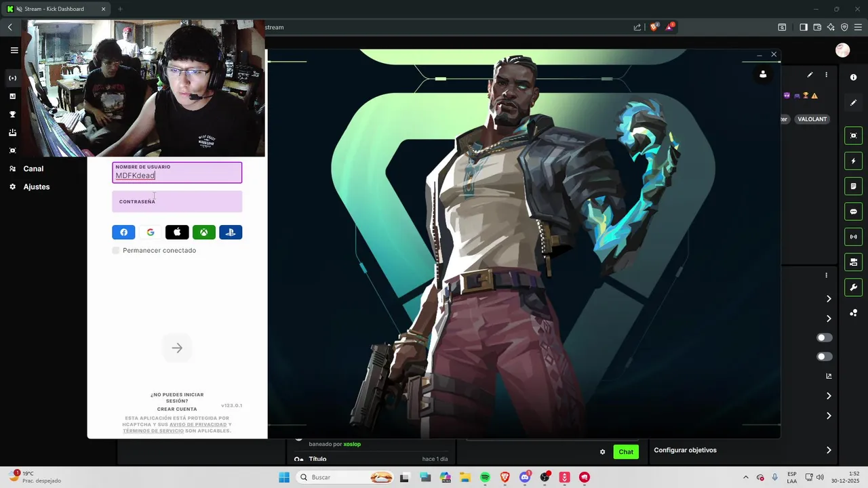The image size is (868, 488).
Task: Open Crear cuenta link
Action: (x=177, y=409)
